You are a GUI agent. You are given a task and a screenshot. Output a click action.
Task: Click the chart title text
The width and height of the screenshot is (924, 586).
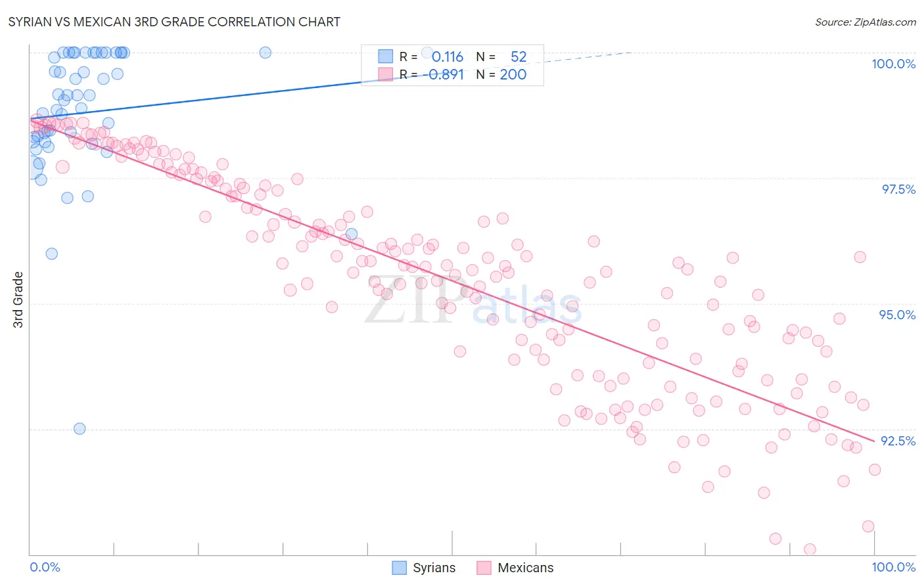tap(174, 22)
